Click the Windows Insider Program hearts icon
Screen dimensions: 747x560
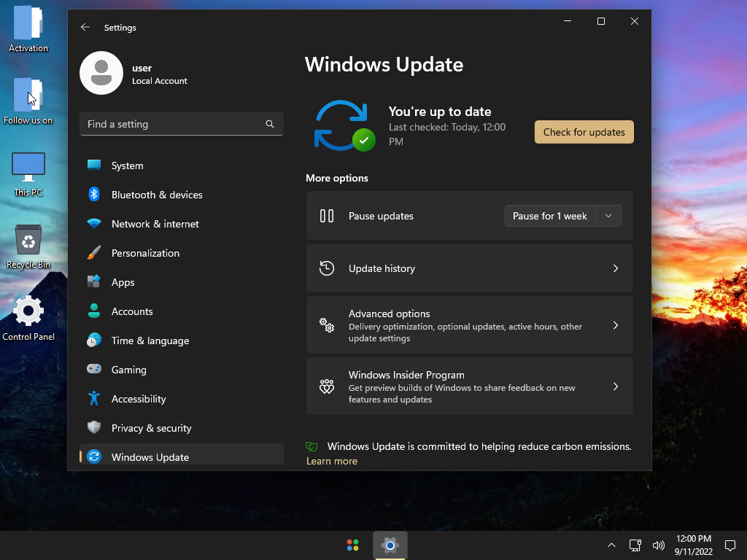[327, 386]
